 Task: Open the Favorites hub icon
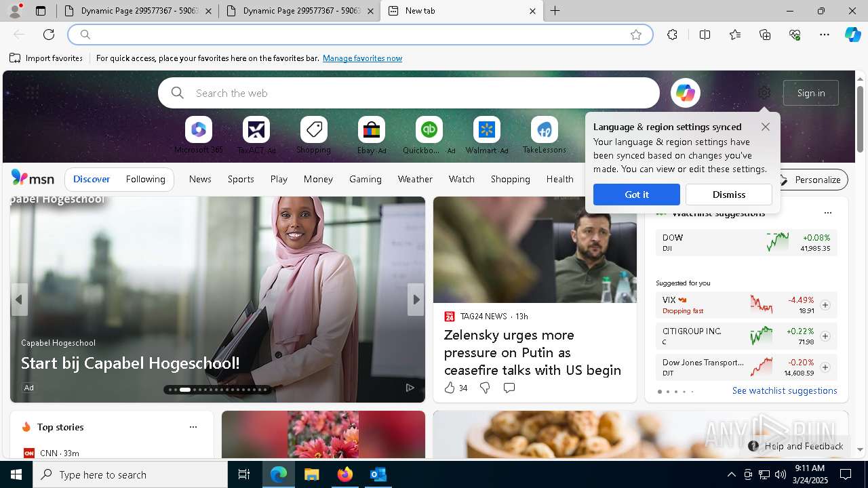pyautogui.click(x=735, y=35)
